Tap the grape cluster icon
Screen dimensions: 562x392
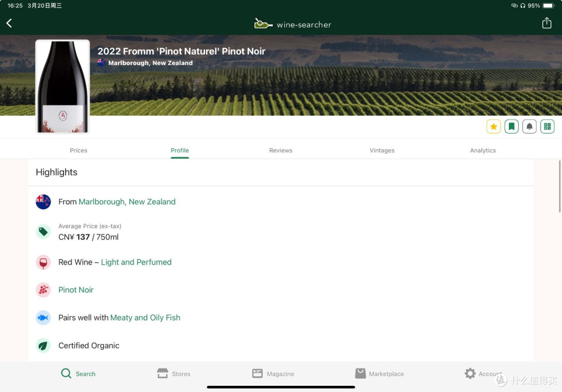43,290
